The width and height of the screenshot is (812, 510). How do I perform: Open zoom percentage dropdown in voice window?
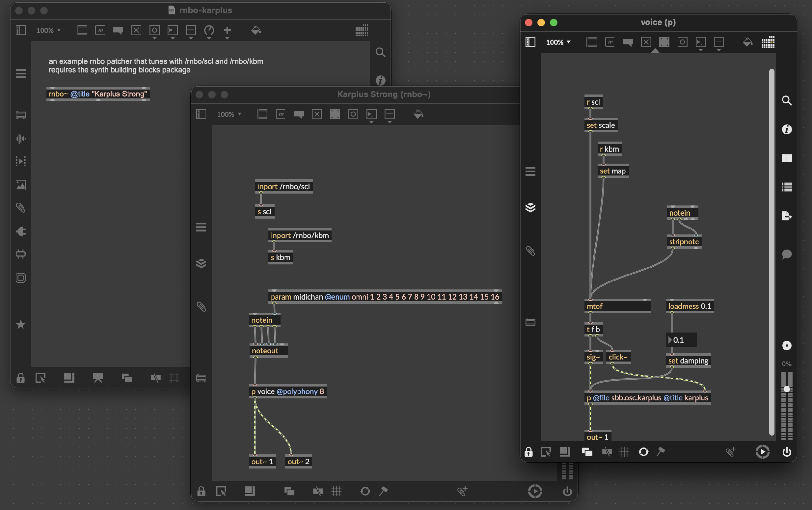click(558, 42)
